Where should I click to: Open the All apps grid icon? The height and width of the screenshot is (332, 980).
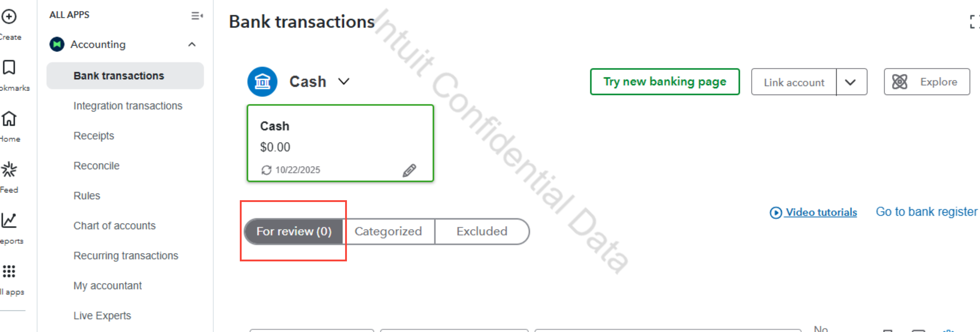click(x=9, y=271)
